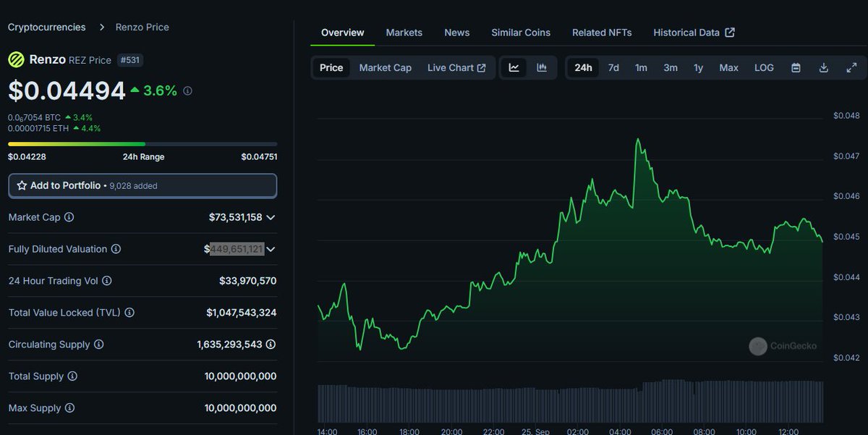This screenshot has width=868, height=435.
Task: Open the Total Supply info icon
Action: [x=72, y=376]
